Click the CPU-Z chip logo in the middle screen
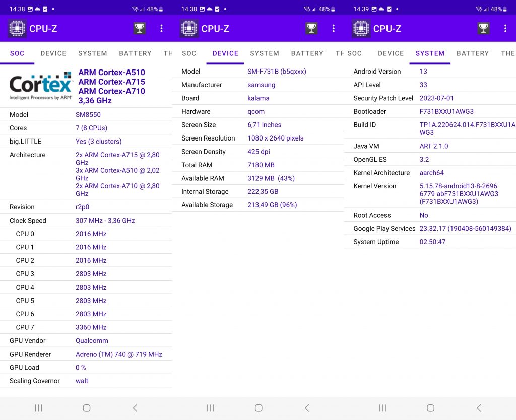The height and width of the screenshot is (420, 516). (189, 28)
